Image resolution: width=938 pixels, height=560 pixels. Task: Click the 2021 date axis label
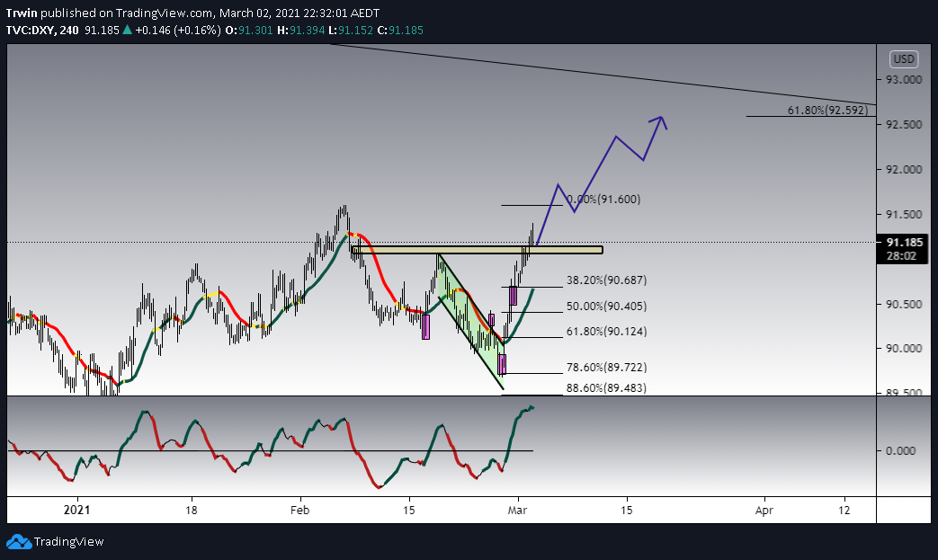(x=76, y=510)
